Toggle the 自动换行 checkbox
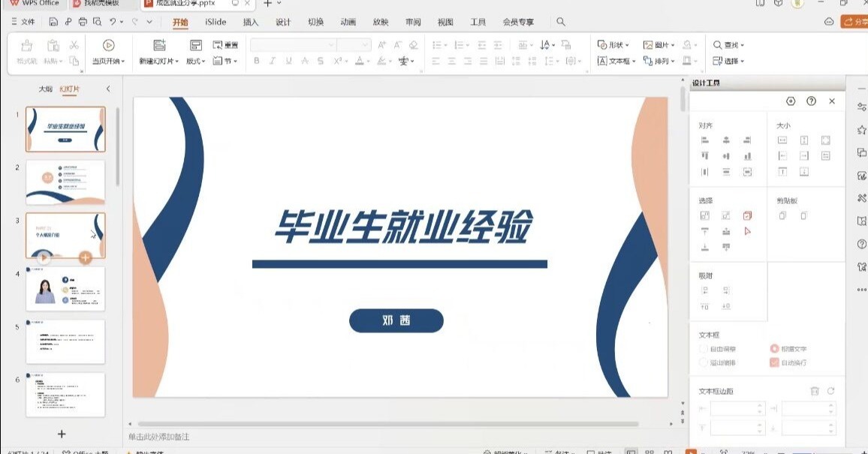The width and height of the screenshot is (868, 454). pos(775,362)
